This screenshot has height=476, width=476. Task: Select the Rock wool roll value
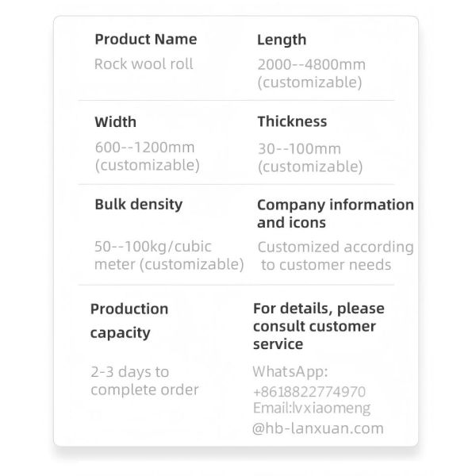pos(144,64)
